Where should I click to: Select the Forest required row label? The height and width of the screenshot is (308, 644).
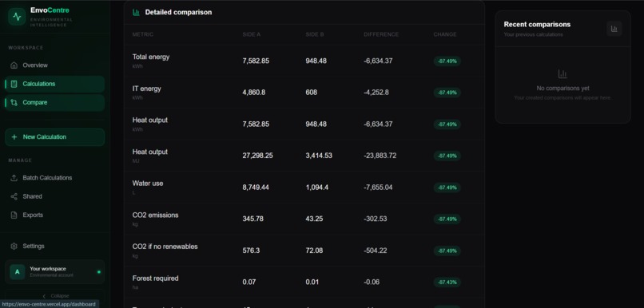[155, 278]
